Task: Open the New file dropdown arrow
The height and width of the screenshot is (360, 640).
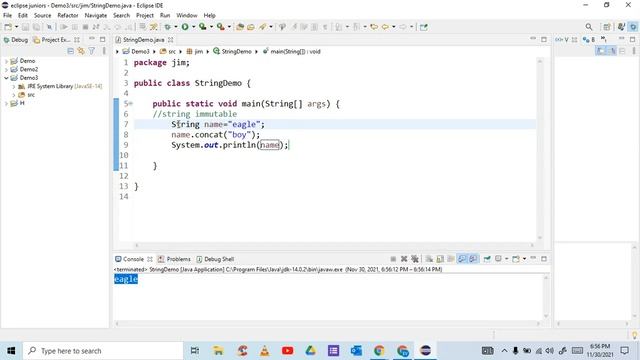Action: 16,27
